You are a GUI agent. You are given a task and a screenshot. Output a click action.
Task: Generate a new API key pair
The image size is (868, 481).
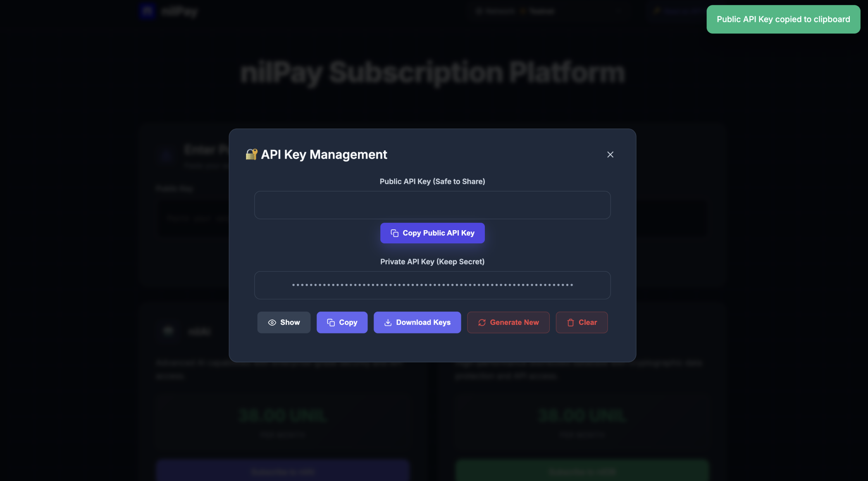point(508,322)
